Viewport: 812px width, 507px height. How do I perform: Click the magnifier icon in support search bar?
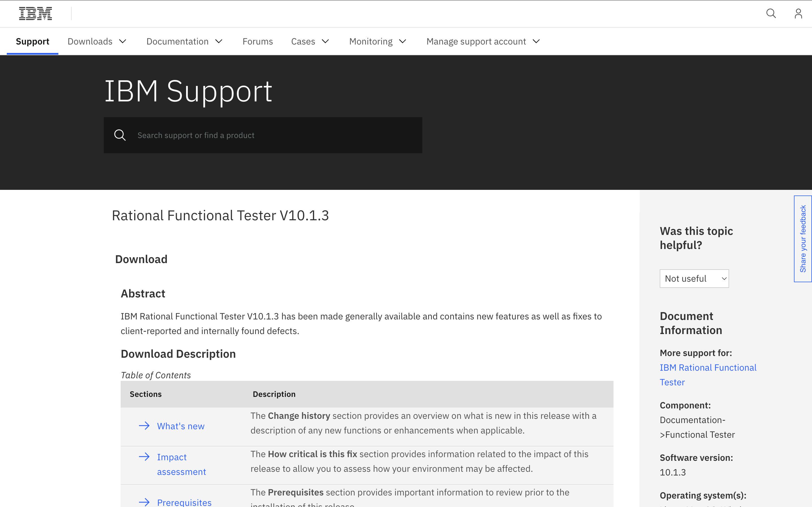[x=120, y=135]
